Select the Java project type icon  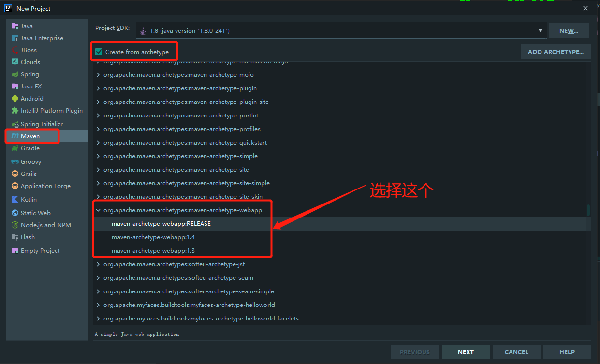15,26
